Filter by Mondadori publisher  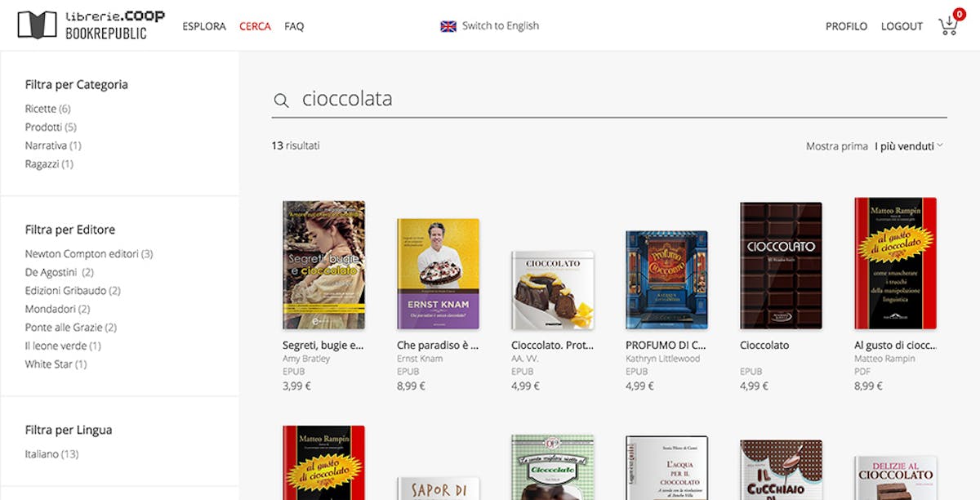click(x=57, y=309)
